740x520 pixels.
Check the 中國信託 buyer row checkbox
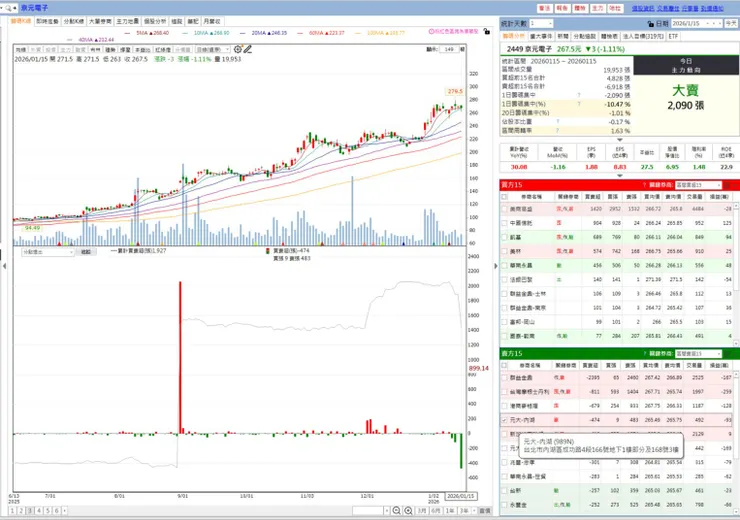click(x=505, y=223)
